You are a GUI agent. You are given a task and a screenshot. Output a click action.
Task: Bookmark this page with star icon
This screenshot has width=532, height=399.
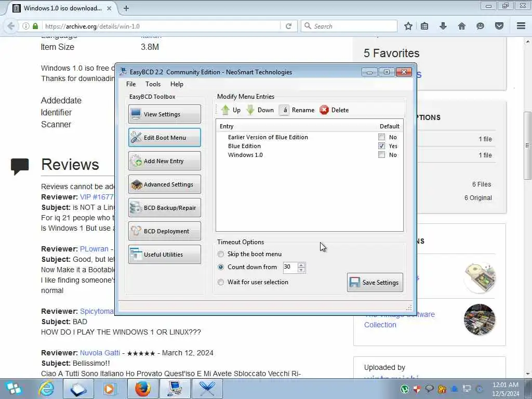coord(408,26)
